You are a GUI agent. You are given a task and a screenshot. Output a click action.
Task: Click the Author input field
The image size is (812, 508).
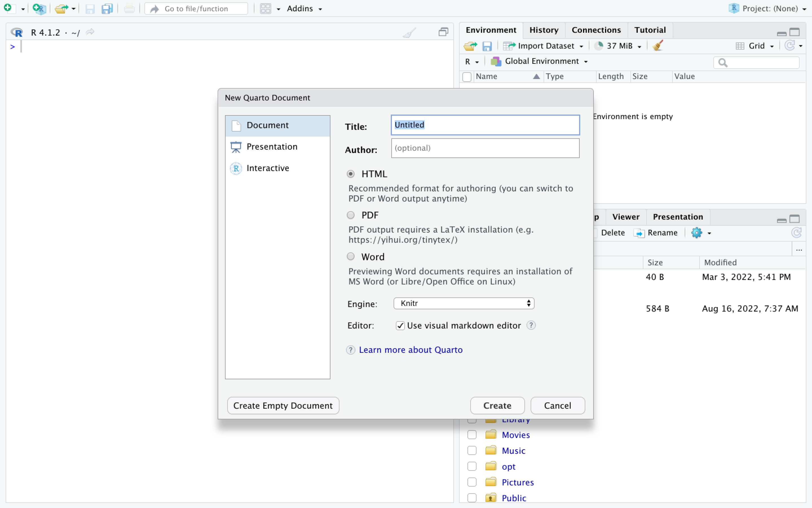485,148
